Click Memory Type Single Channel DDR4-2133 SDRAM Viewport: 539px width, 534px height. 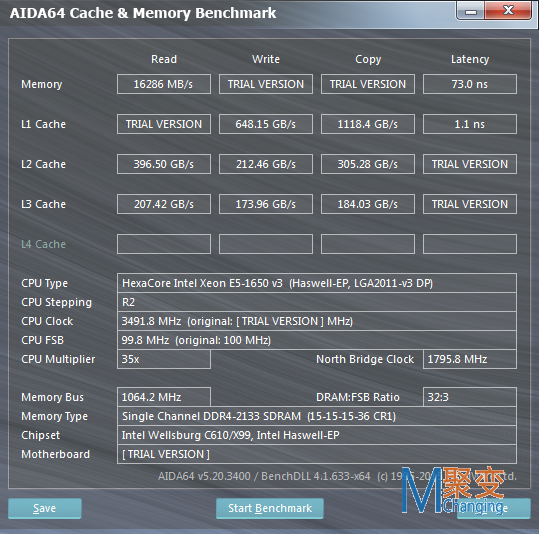click(317, 416)
